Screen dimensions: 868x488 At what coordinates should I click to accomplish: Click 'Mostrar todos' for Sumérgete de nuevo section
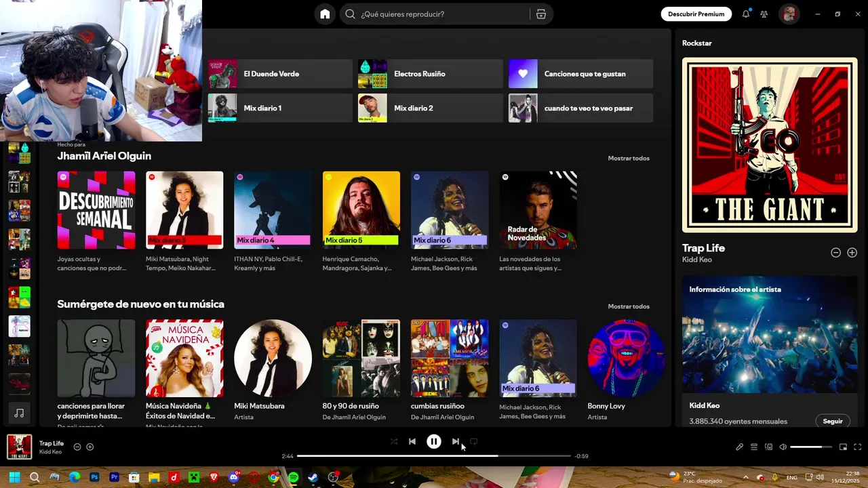(x=629, y=306)
